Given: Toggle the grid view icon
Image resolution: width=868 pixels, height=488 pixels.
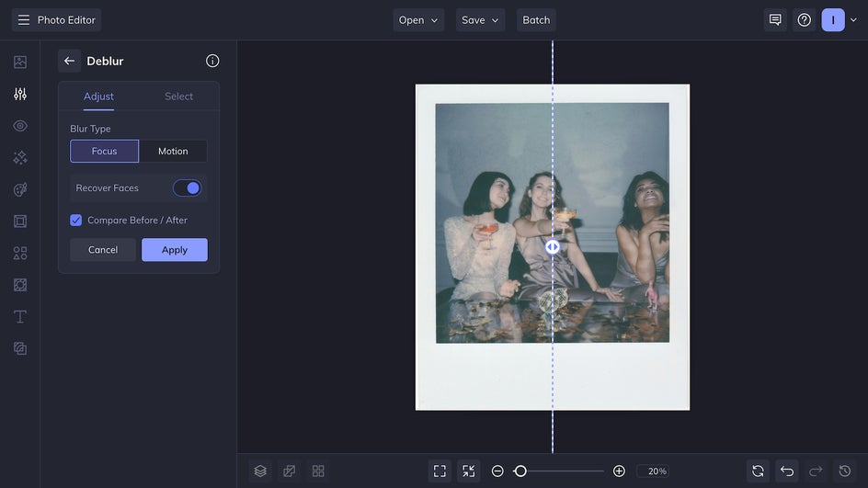Looking at the screenshot, I should coord(318,471).
